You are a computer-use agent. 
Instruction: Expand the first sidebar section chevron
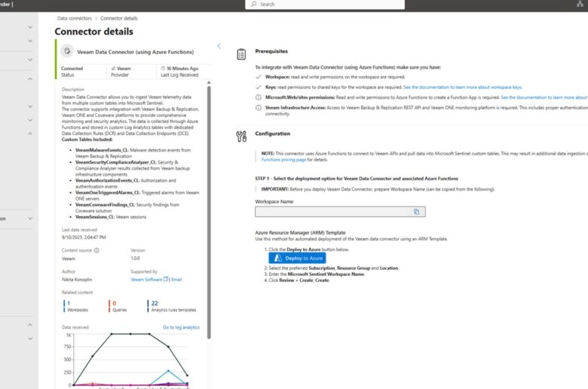tap(30, 27)
